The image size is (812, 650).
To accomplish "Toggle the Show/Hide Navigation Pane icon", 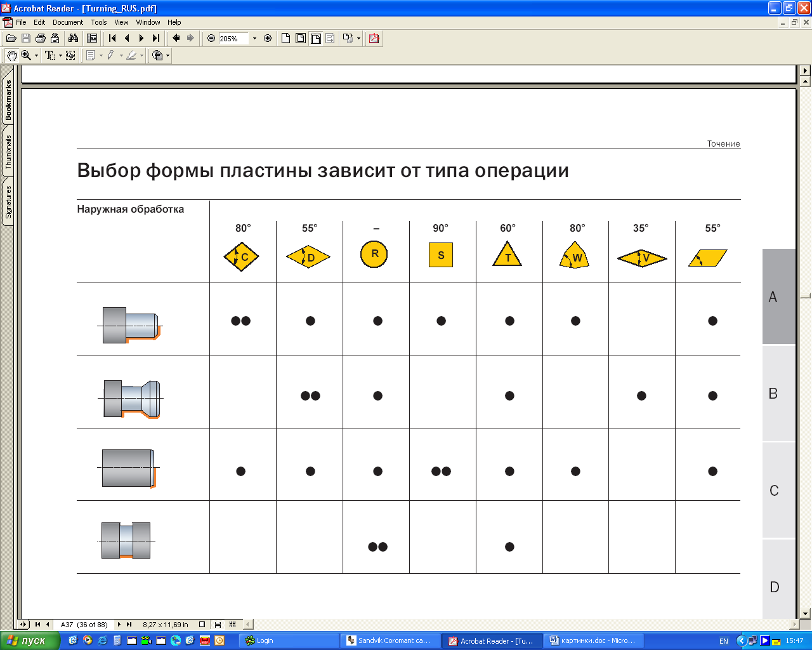I will click(x=92, y=38).
